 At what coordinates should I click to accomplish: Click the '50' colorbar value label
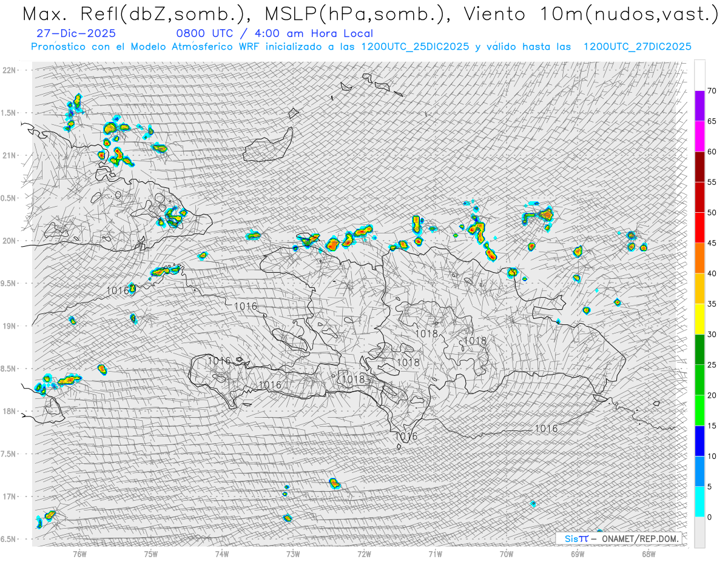coord(712,213)
